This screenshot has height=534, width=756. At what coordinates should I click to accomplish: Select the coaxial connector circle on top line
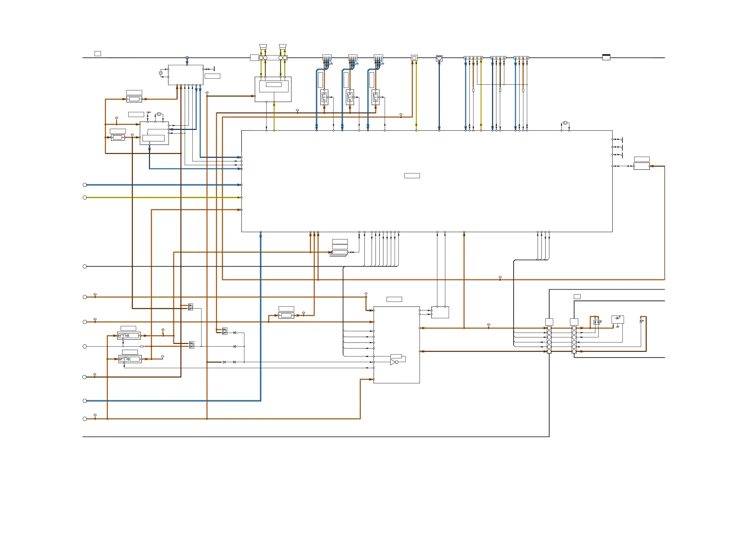[x=187, y=58]
